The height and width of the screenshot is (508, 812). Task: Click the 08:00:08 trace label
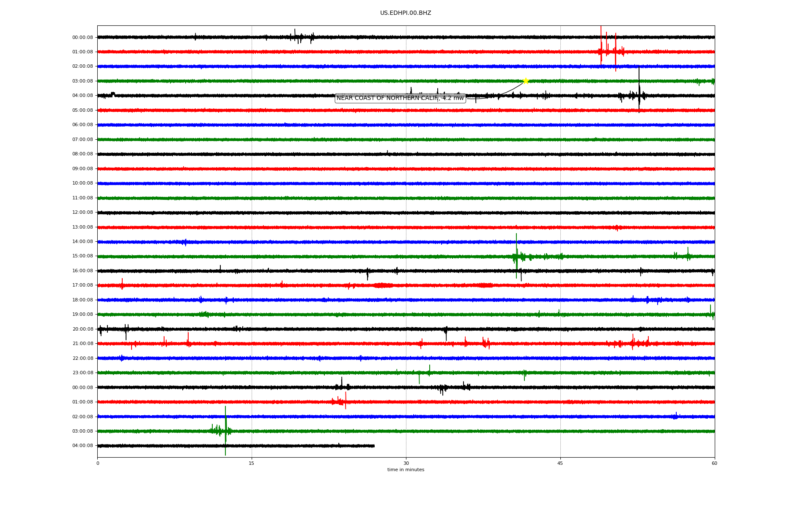82,154
